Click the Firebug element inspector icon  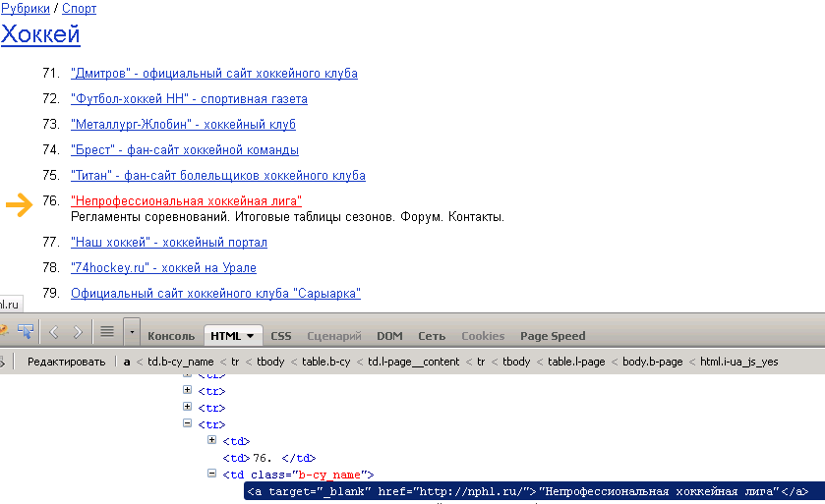(26, 331)
